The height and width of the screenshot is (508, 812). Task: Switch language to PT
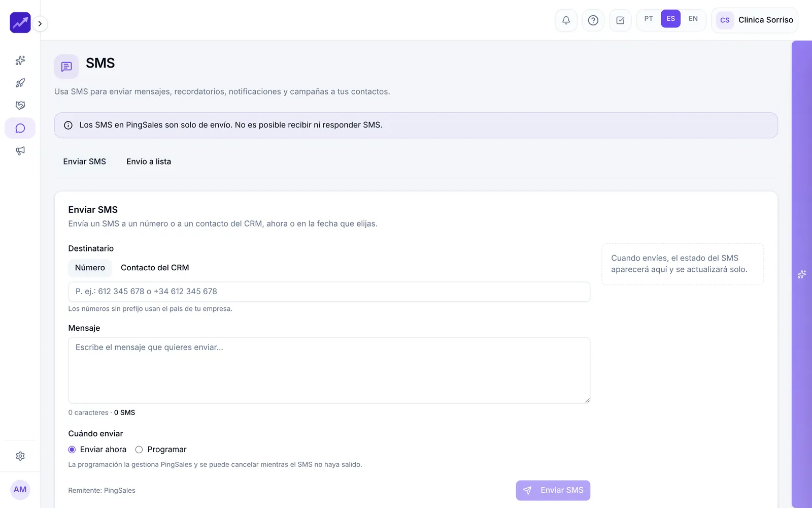[x=649, y=19]
